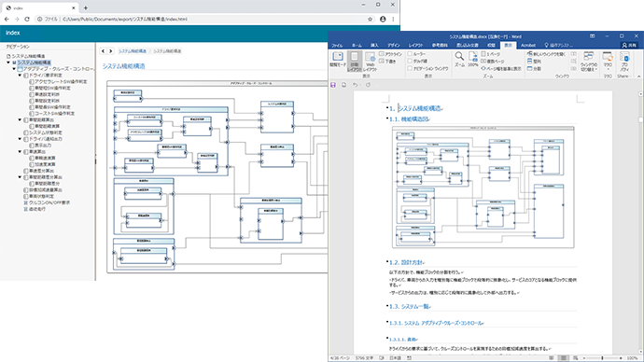Collapse the ドライバ通知出力 tree node

click(20, 139)
